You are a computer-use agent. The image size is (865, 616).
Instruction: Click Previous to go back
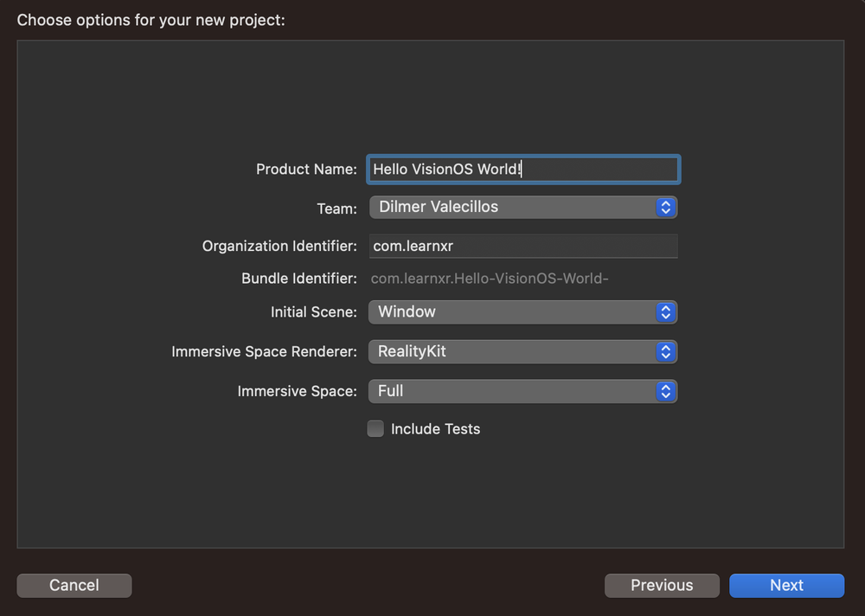pyautogui.click(x=662, y=585)
